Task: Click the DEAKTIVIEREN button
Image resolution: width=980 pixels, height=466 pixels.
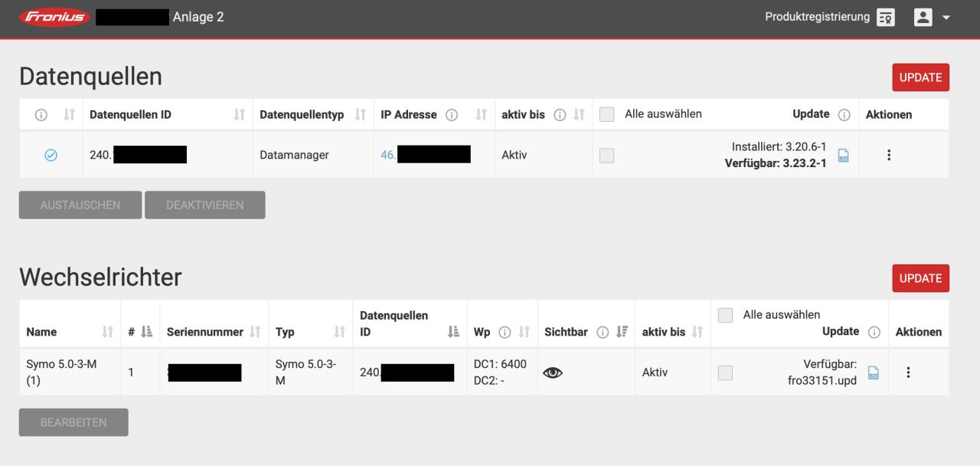Action: [x=205, y=205]
